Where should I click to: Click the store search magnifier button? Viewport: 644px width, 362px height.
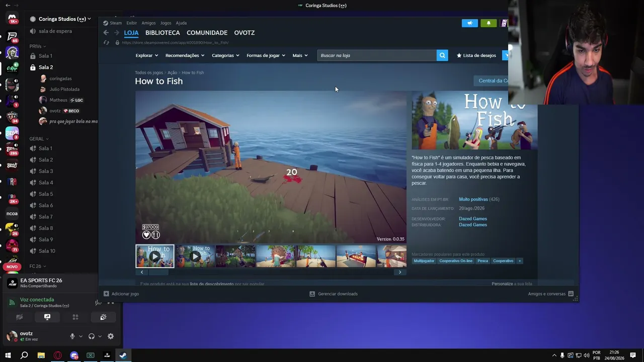(x=442, y=55)
